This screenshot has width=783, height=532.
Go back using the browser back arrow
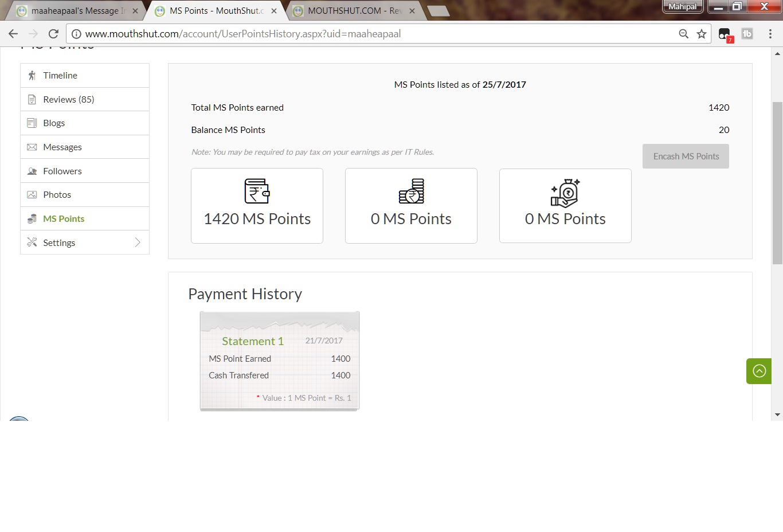tap(13, 34)
